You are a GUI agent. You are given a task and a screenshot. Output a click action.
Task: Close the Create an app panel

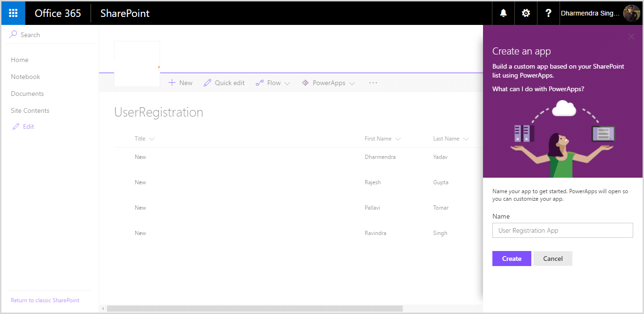pos(631,37)
